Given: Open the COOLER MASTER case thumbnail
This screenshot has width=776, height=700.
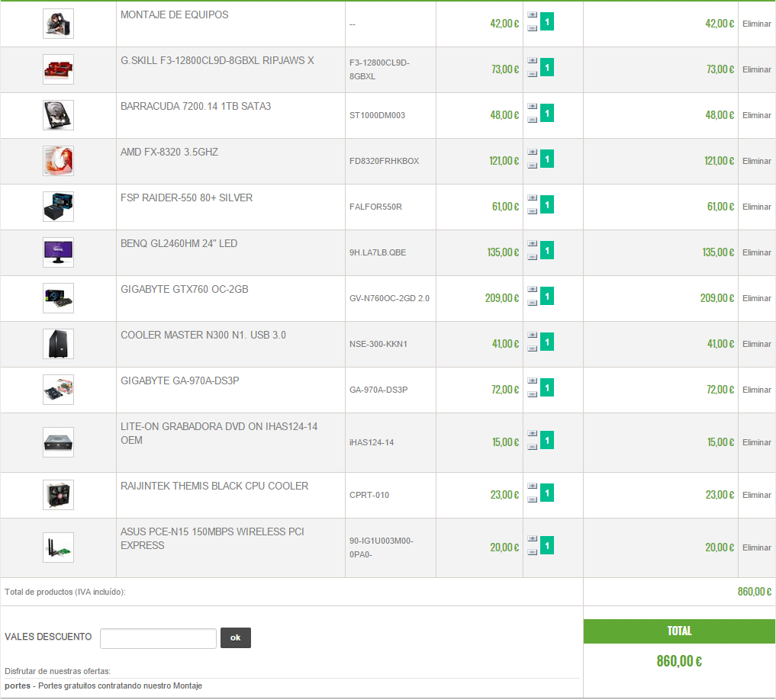Looking at the screenshot, I should pyautogui.click(x=59, y=344).
